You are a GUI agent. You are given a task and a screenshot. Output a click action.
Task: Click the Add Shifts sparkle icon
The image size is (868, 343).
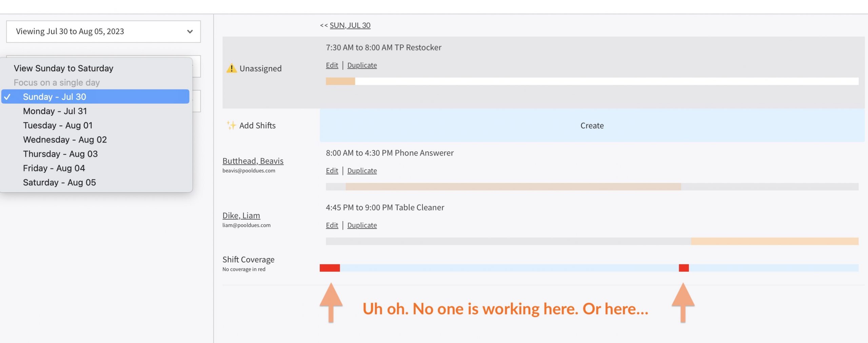point(231,125)
